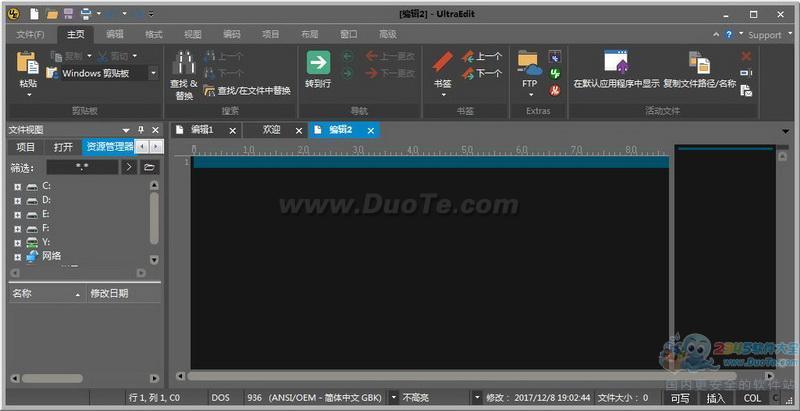Toggle 插入 insert mode in status bar
The width and height of the screenshot is (800, 411).
715,398
